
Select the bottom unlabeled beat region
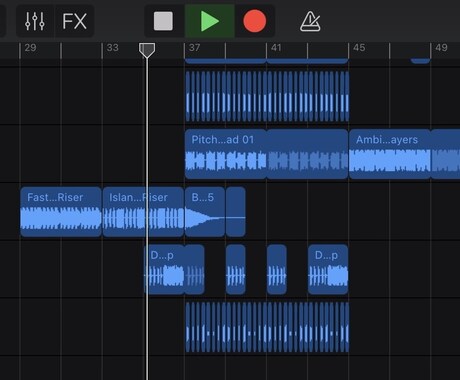pyautogui.click(x=267, y=327)
